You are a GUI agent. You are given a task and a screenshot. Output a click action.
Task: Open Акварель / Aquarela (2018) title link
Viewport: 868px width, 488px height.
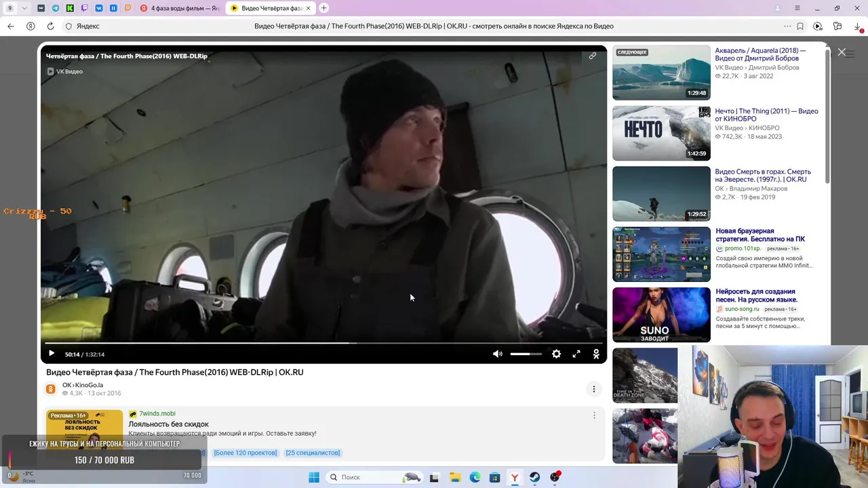(x=760, y=54)
